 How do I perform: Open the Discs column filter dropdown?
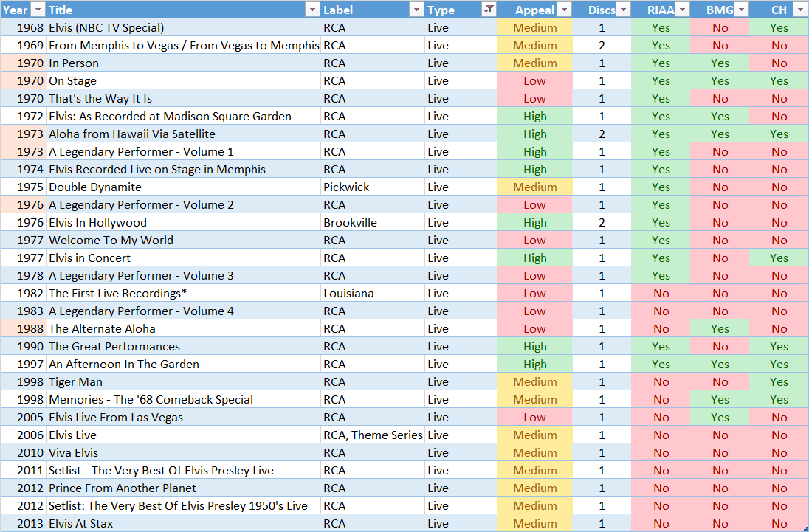623,10
